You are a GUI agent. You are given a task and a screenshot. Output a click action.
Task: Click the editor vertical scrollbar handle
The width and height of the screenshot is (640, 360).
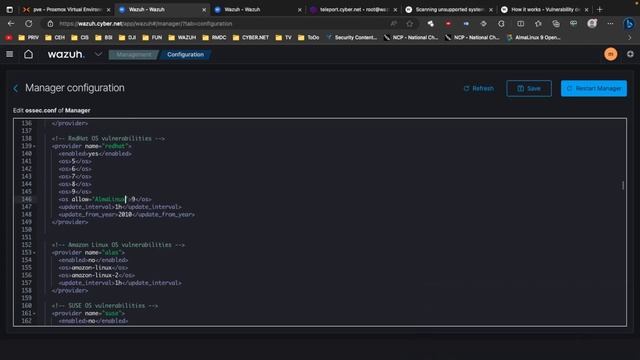623,185
